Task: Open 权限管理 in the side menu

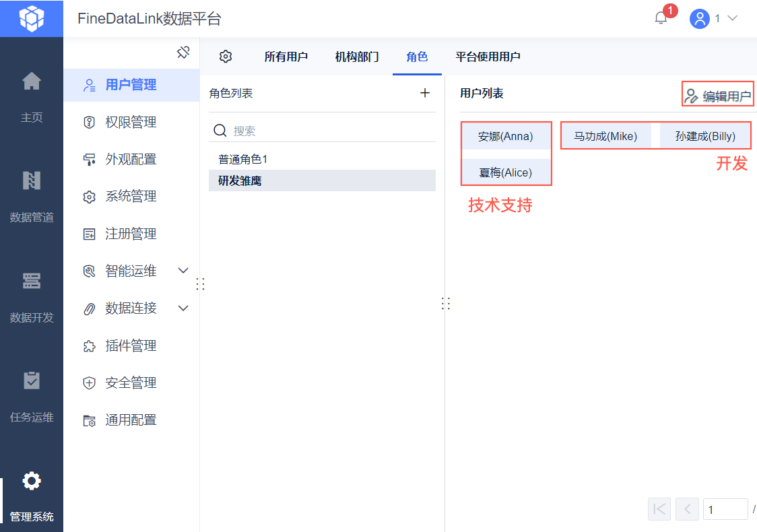Action: coord(131,122)
